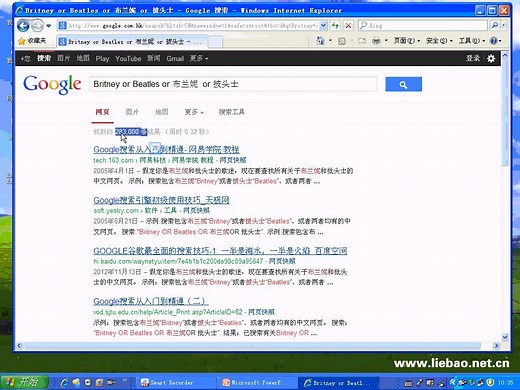Open the Home button dropdown arrow

pyautogui.click(x=330, y=41)
